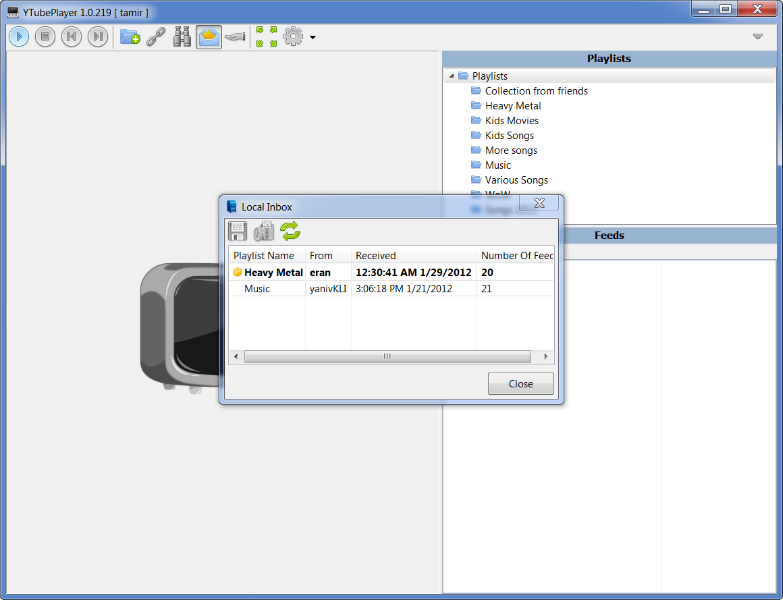Viewport: 783px width, 600px height.
Task: Collapse the Playlists tree root
Action: 451,76
